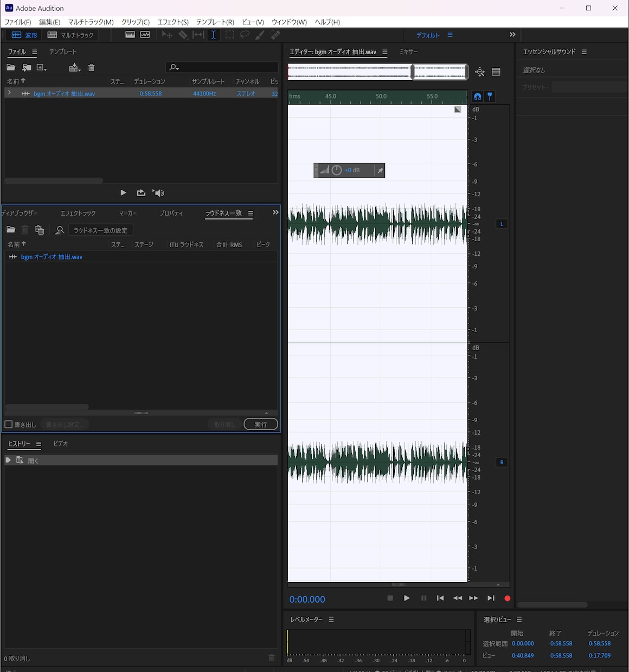Open the editor display settings icon
This screenshot has width=629, height=672.
coord(496,72)
